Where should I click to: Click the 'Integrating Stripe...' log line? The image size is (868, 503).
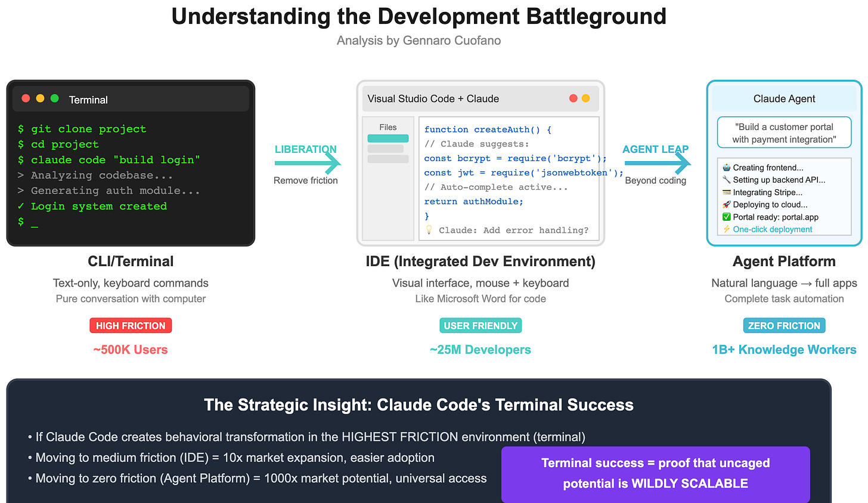pyautogui.click(x=768, y=192)
